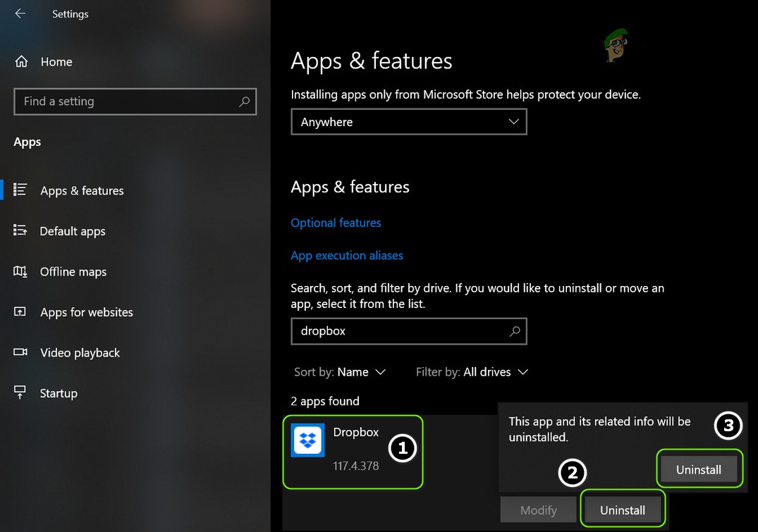Screen dimensions: 758x532
Task: Click the back arrow in Settings
Action: click(20, 13)
